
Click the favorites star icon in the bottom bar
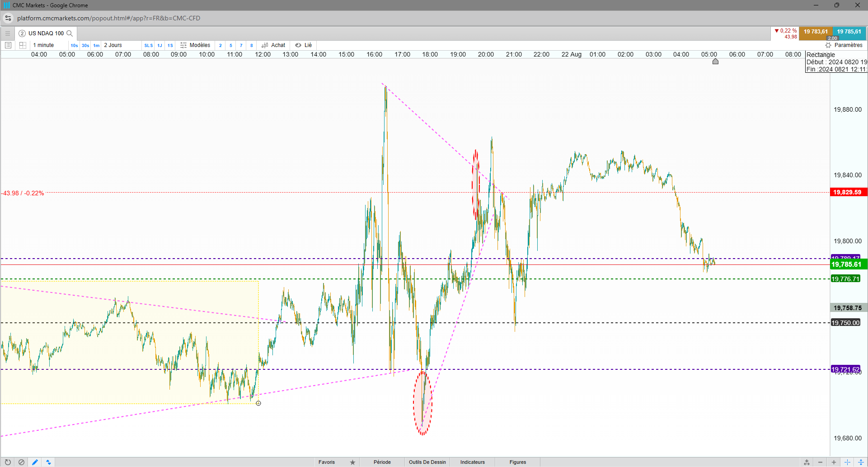point(352,462)
